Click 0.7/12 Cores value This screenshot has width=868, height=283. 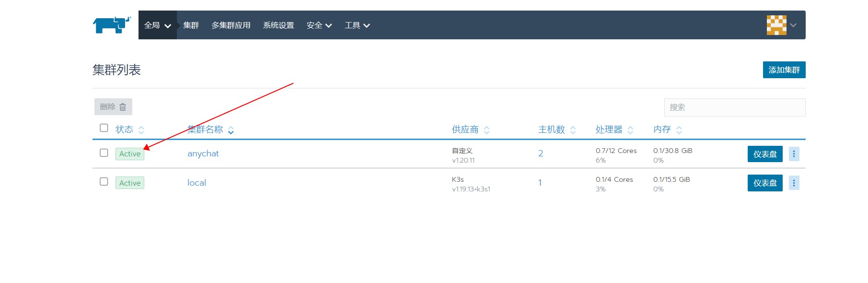616,151
